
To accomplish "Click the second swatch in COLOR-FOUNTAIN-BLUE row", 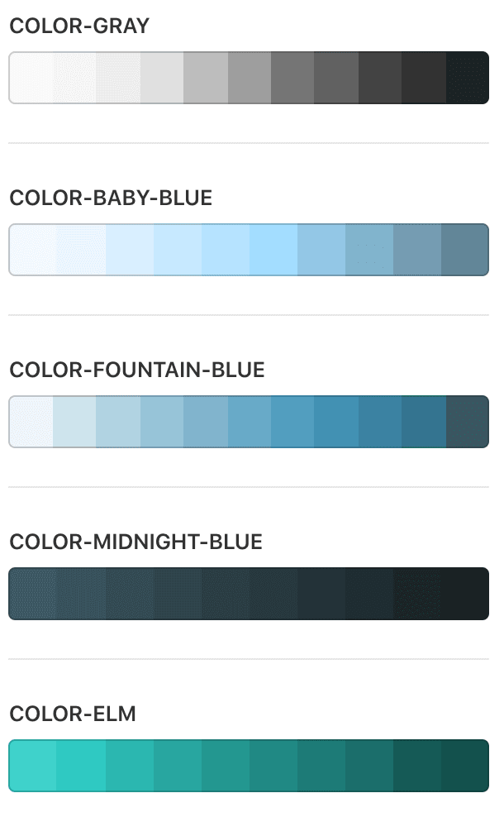I will coord(74,422).
